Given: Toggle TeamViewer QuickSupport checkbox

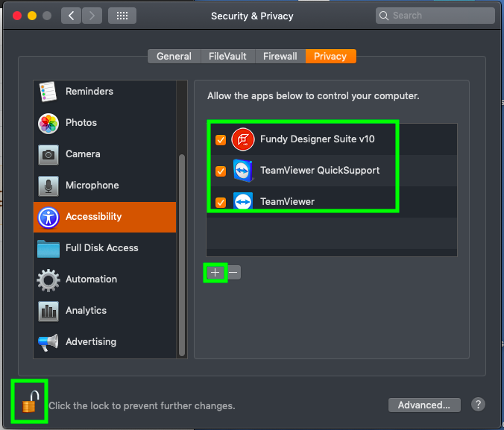Looking at the screenshot, I should click(x=221, y=171).
